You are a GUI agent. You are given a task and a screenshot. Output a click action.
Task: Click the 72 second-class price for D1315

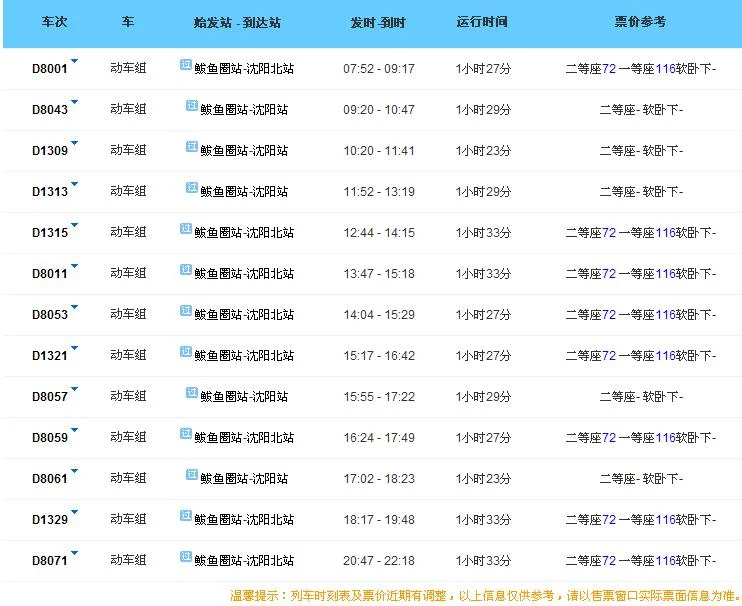tap(608, 233)
